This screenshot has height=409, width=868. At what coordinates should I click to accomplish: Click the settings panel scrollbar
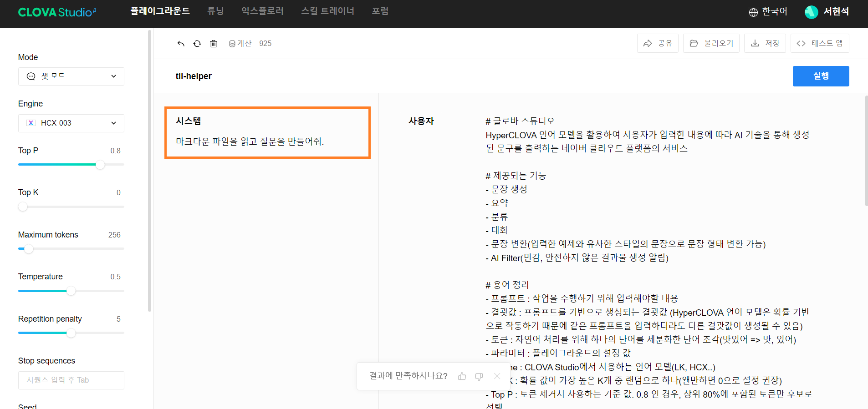tap(149, 171)
